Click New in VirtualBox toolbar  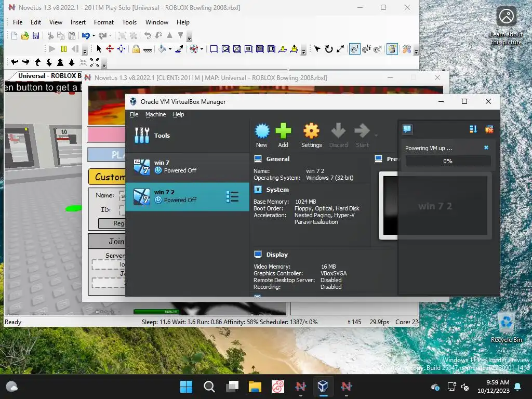coord(262,136)
